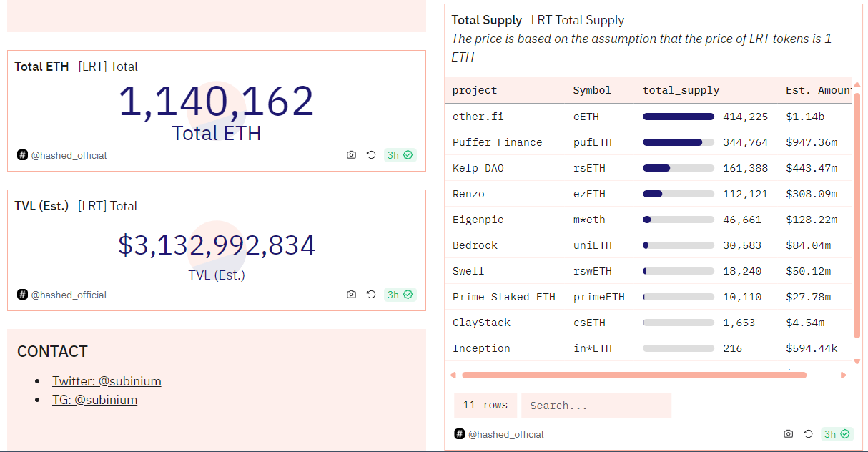Open Twitter: @subinium contact link

107,381
